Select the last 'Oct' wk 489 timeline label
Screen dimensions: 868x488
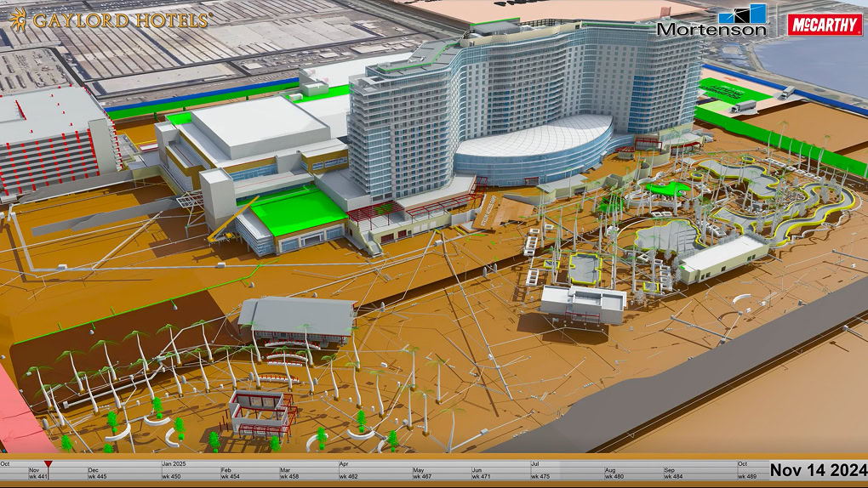pos(747,470)
